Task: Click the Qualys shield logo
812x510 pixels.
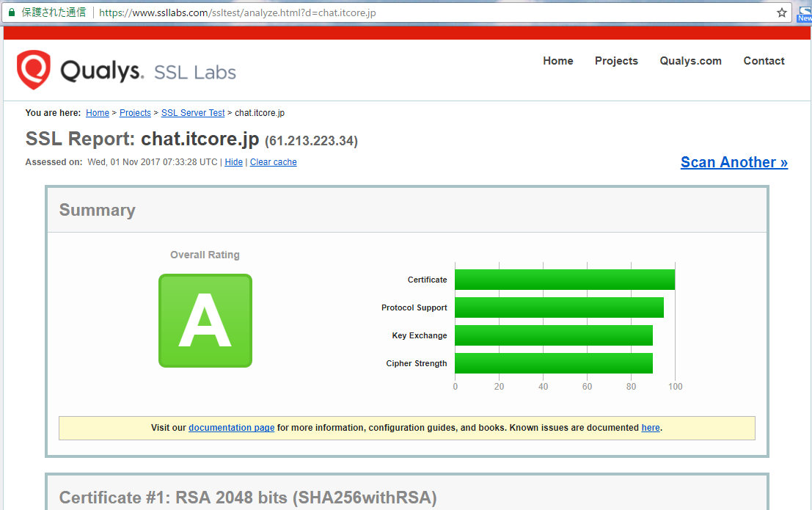Action: click(x=34, y=70)
